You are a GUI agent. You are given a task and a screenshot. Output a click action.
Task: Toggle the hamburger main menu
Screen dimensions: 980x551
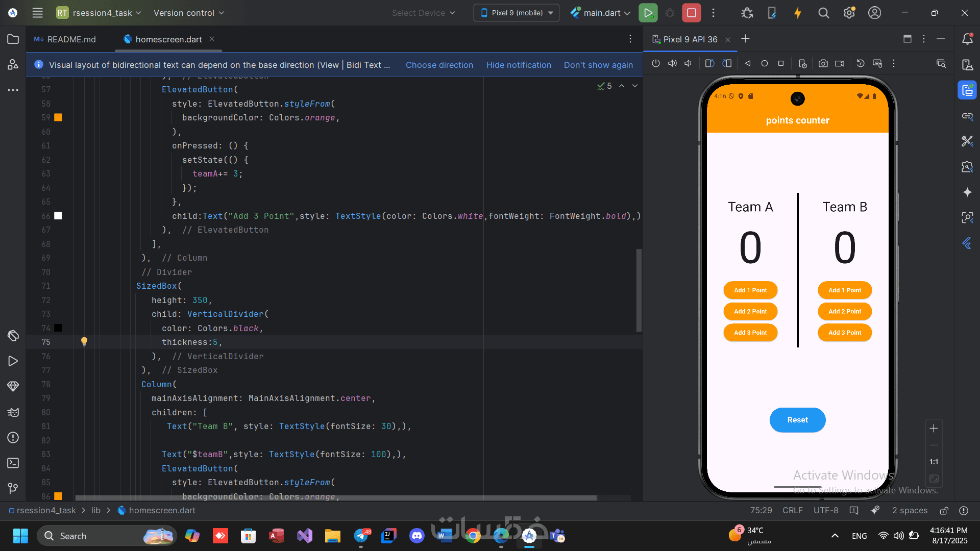coord(37,13)
